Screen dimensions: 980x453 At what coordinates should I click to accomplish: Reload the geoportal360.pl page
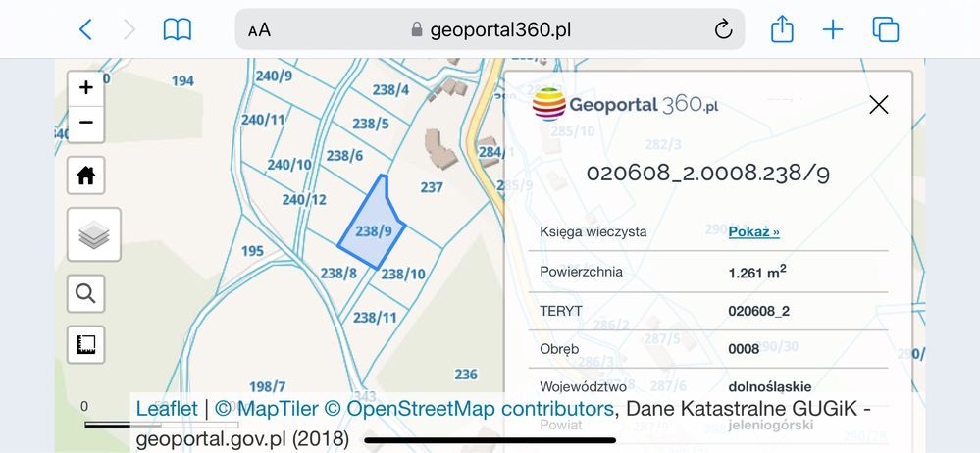(x=723, y=28)
